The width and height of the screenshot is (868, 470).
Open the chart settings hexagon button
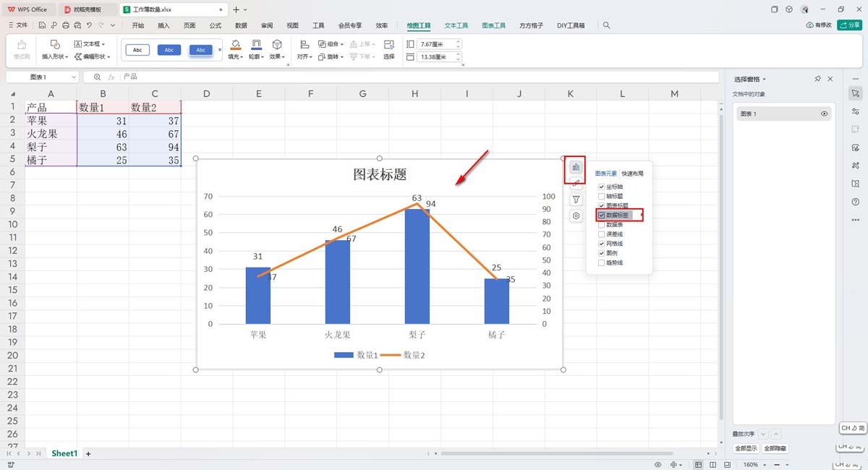576,215
